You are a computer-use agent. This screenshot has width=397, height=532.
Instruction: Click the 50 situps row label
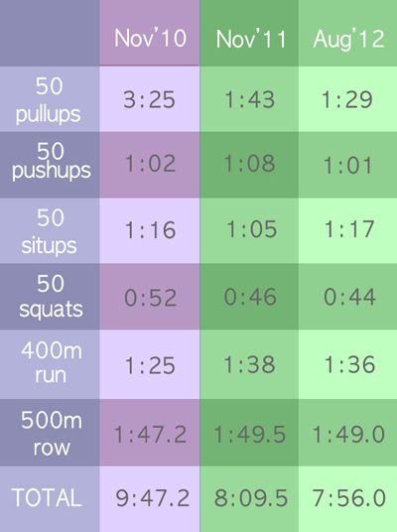click(x=50, y=230)
